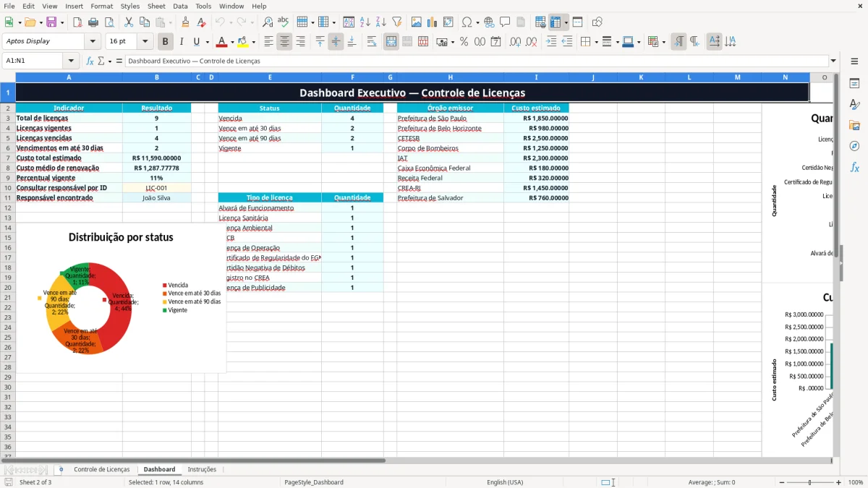
Task: Click Increase Indent icon
Action: click(x=551, y=42)
